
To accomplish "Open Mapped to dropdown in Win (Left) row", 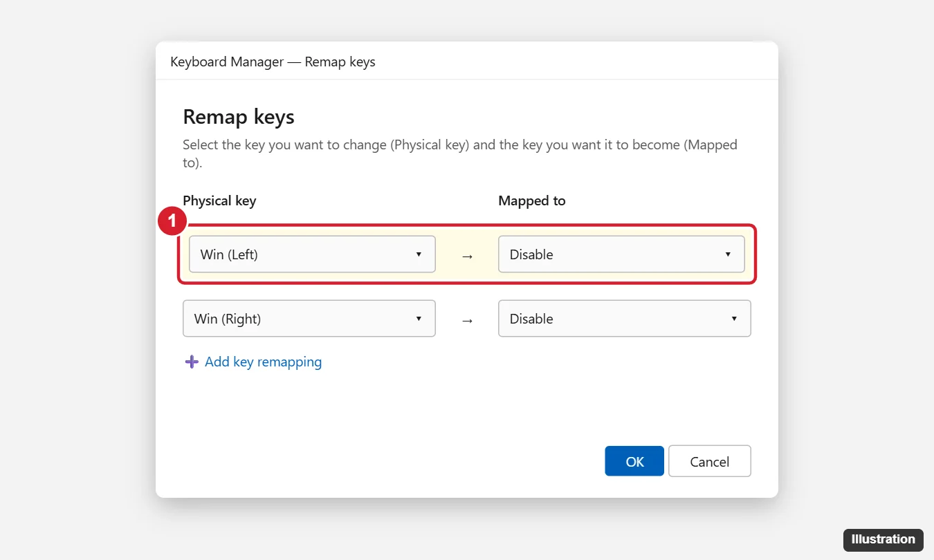I will coord(621,254).
